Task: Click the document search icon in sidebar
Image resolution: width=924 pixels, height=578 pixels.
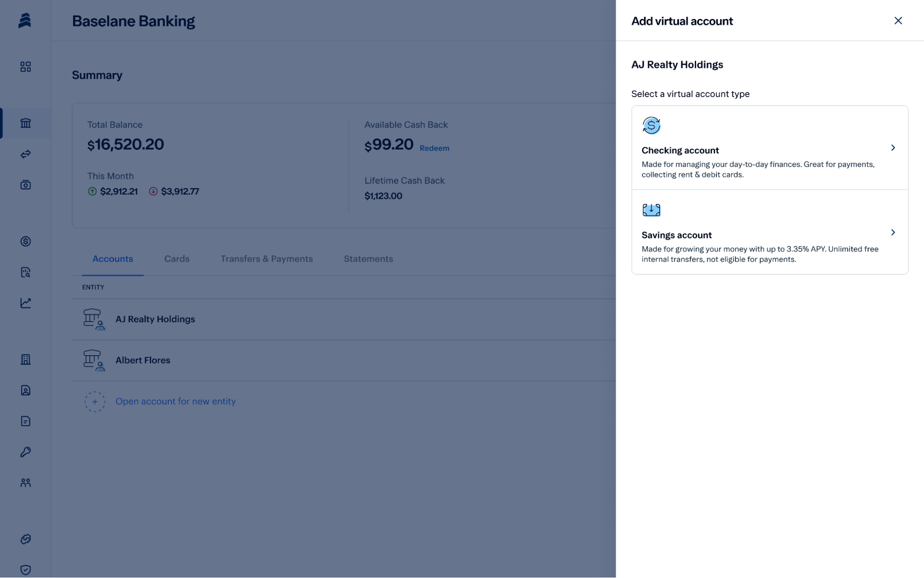Action: (x=25, y=272)
